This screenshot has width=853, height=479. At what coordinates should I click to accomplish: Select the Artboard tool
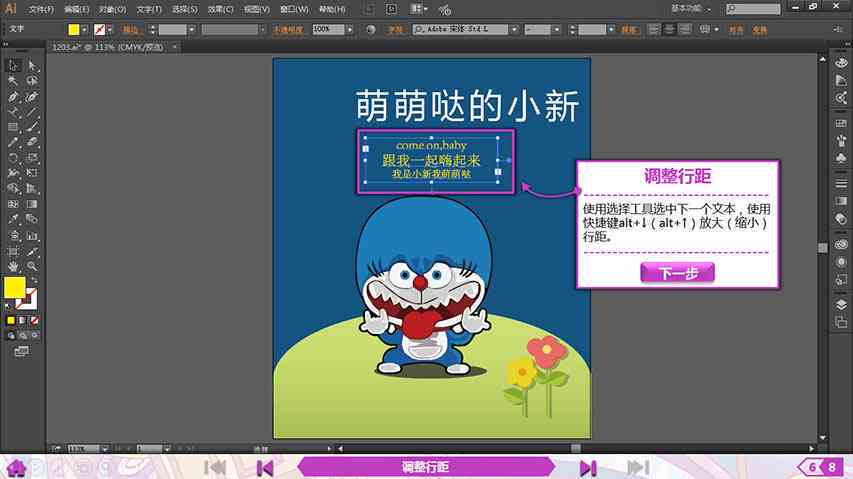13,251
